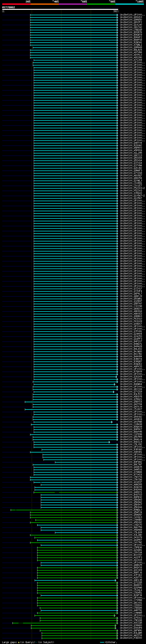Open hit UniRef100_B6K759
Image resolution: width=146 pixels, height=644 pixels.
point(131,527)
